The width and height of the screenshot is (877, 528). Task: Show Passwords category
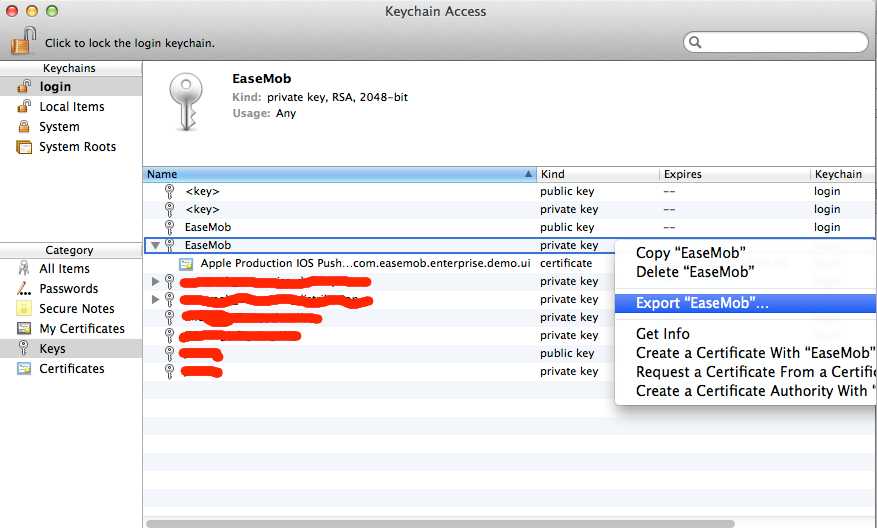[x=70, y=289]
